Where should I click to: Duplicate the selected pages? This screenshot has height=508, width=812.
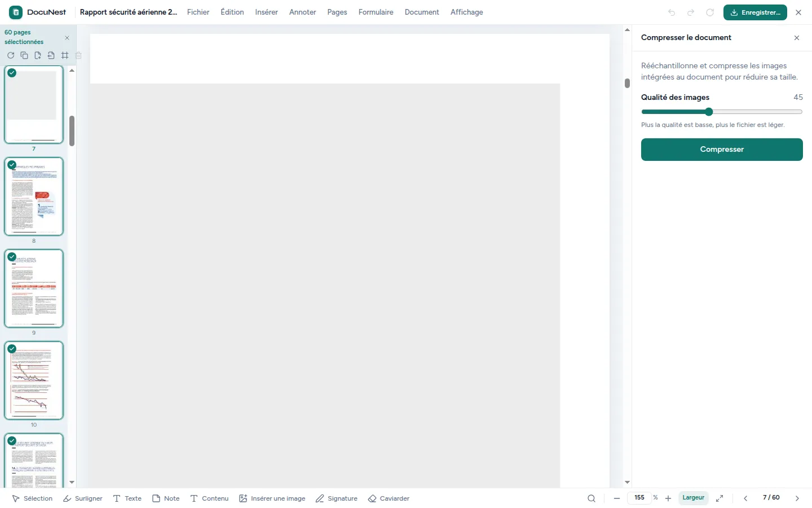(x=24, y=55)
